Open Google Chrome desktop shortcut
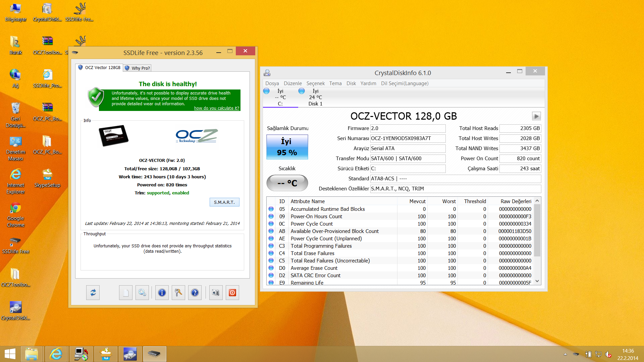Screen dimensions: 644x362 tap(15, 215)
